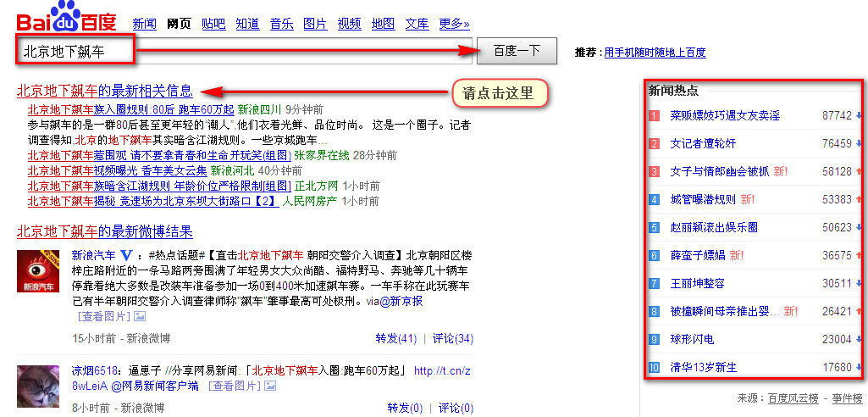Click the 新浪四川 source label
The width and height of the screenshot is (868, 417).
click(259, 109)
